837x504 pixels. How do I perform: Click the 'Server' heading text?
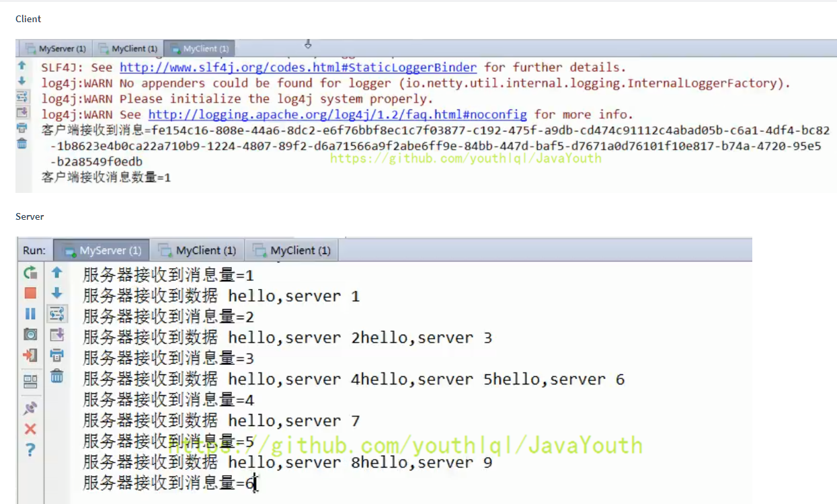[x=30, y=216]
